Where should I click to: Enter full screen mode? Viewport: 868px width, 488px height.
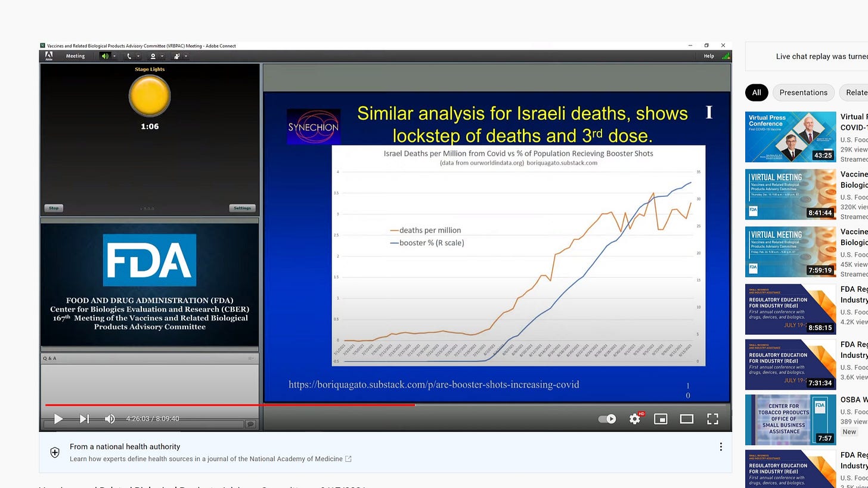(x=712, y=419)
